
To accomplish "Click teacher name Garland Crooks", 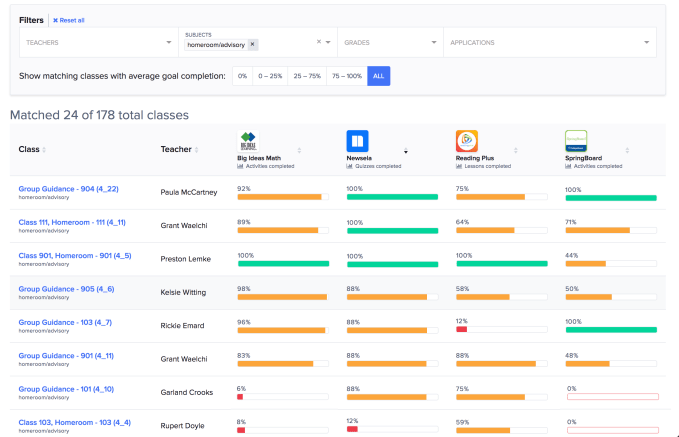I will coord(187,392).
